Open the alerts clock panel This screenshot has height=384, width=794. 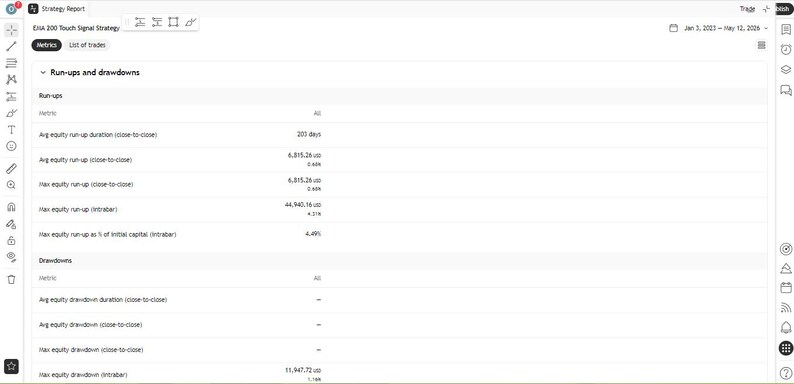pyautogui.click(x=786, y=49)
